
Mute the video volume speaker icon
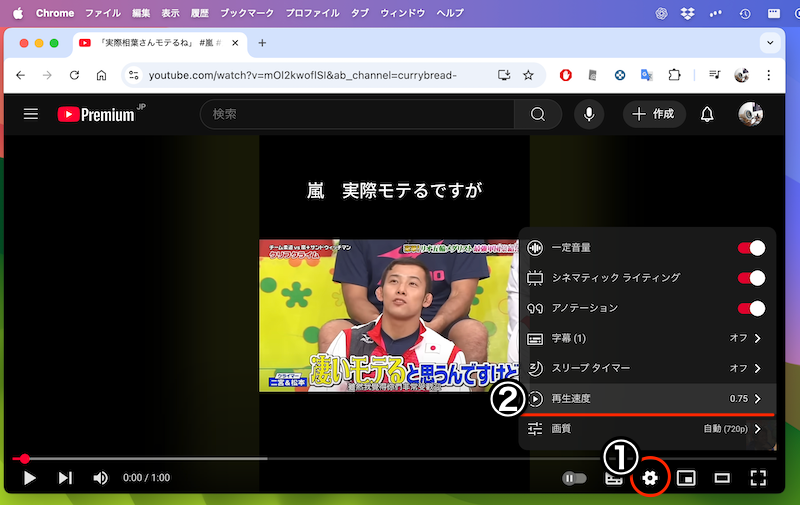(101, 478)
